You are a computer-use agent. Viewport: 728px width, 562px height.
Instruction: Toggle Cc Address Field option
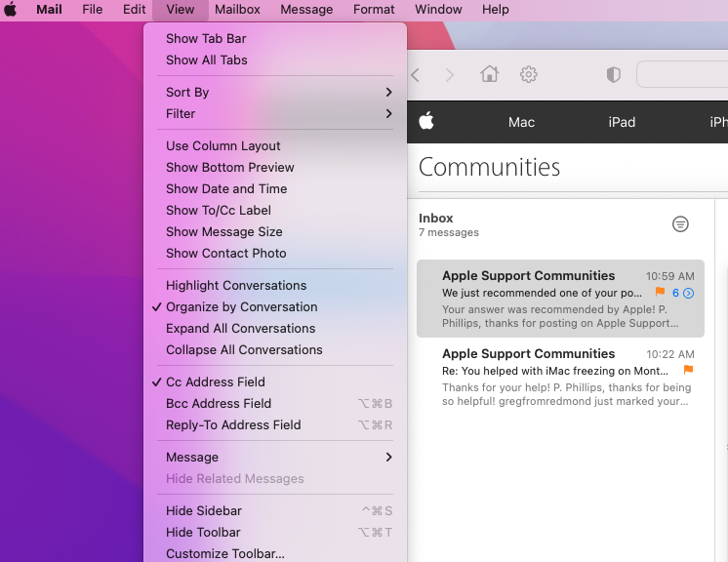275,381
